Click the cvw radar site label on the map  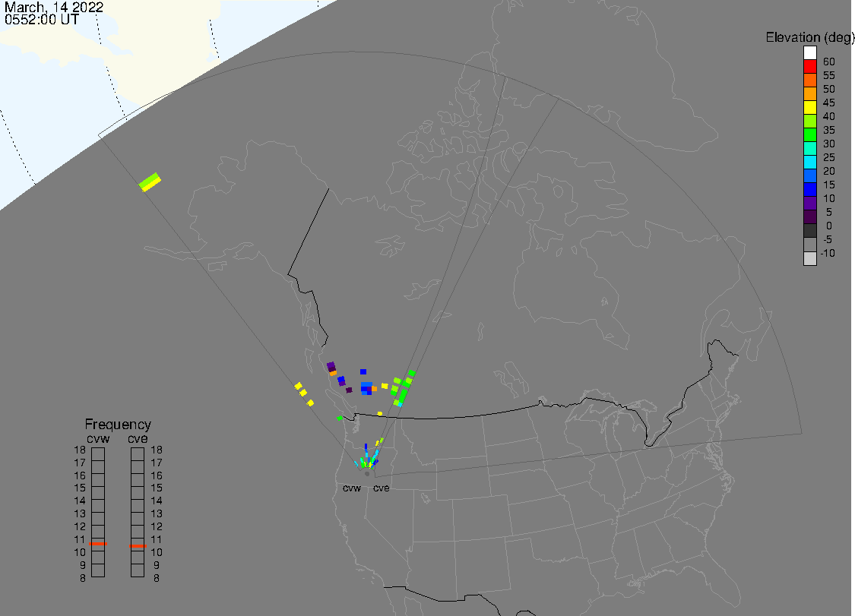click(352, 488)
